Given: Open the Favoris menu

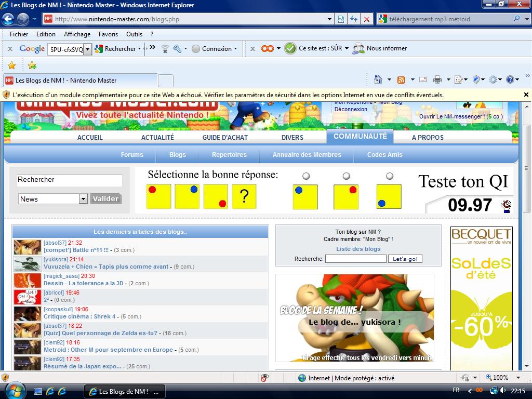Looking at the screenshot, I should point(108,34).
